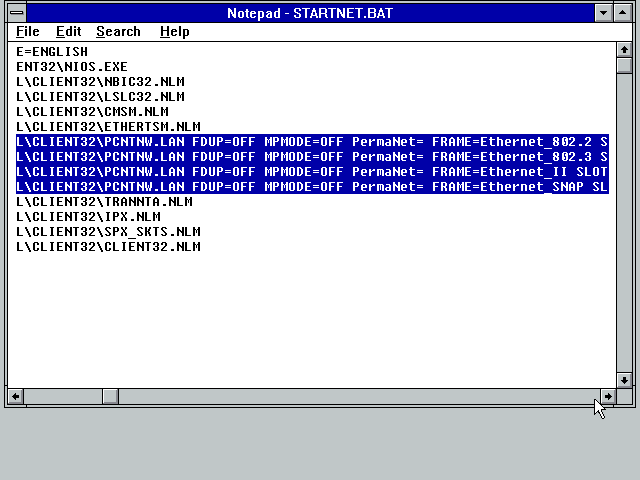Click the IPX.NLM line

(88, 217)
